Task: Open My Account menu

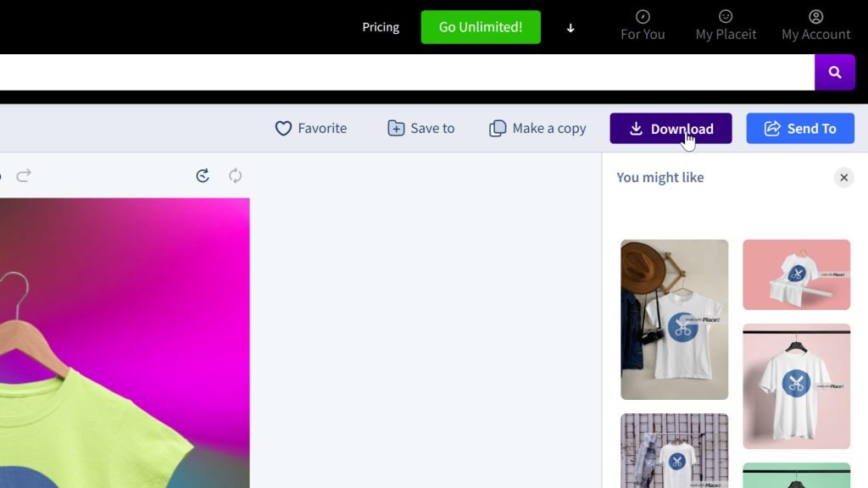Action: [x=816, y=26]
